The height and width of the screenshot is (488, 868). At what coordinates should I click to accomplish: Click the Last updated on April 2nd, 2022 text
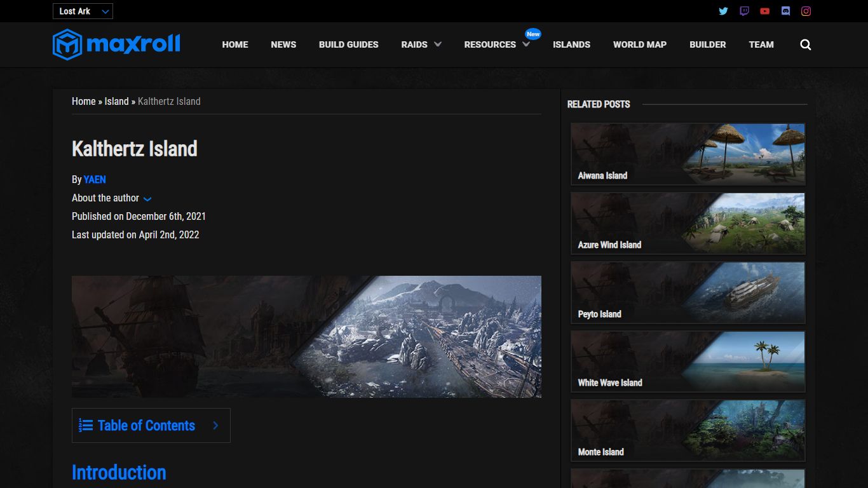coord(135,234)
